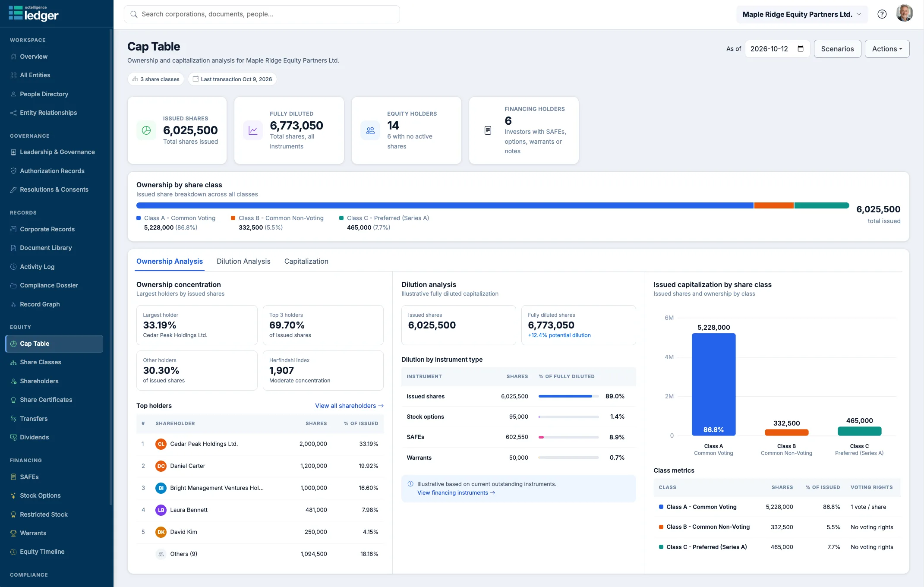Screen dimensions: 924x587
Task: Click the Daniel Carter shareholder row
Action: (260, 466)
